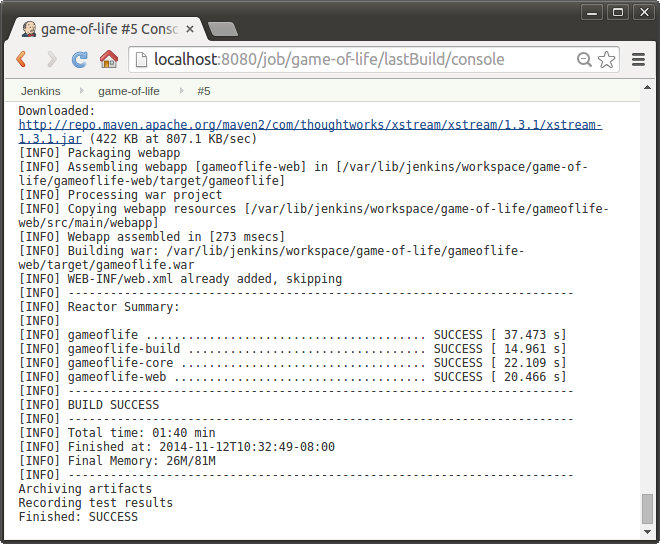Click the 'Archiving artifacts' line
660x544 pixels.
tap(85, 488)
